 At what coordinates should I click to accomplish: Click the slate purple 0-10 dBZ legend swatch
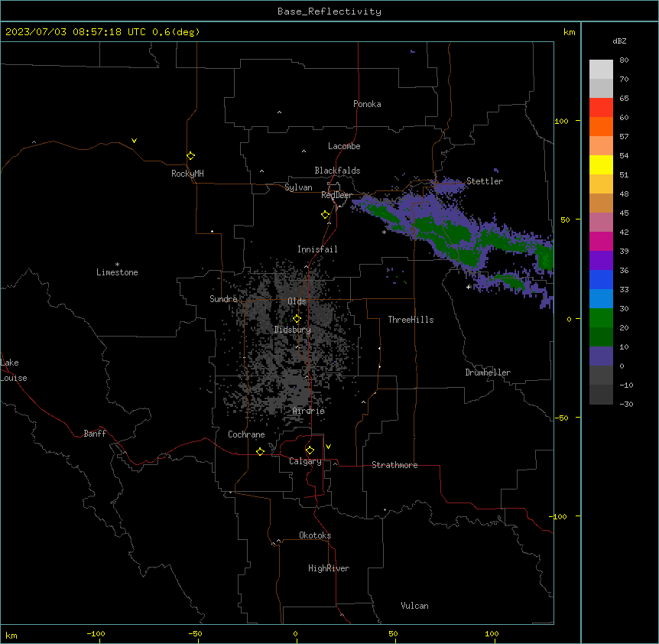(601, 356)
